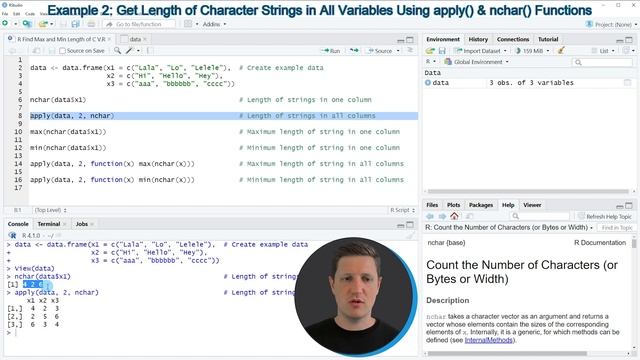
Task: Click the Show in new window icon
Action: pos(470,216)
